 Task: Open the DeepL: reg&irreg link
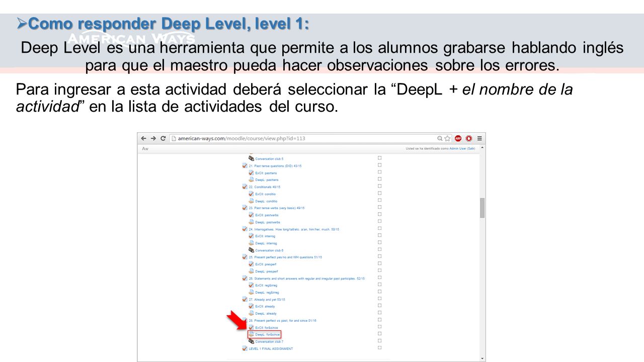267,292
